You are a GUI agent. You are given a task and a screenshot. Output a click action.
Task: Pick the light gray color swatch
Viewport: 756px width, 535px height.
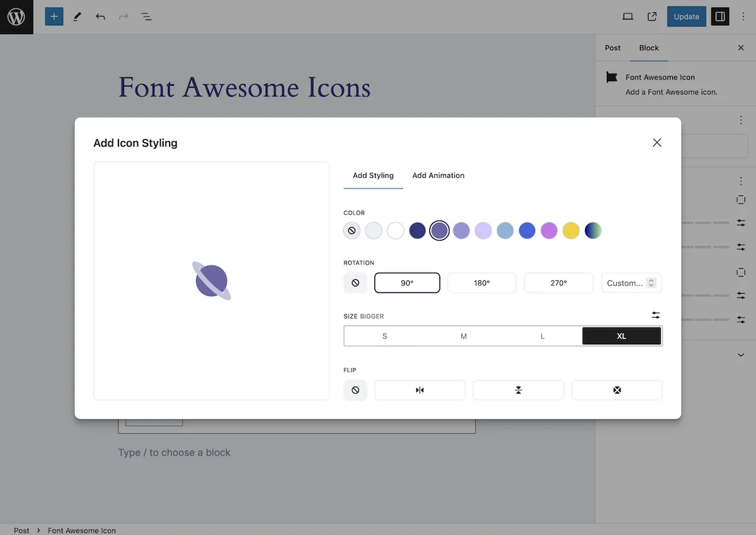pyautogui.click(x=374, y=231)
